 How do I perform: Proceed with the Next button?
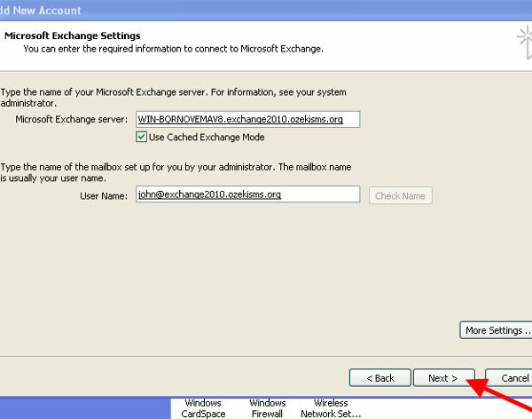[444, 378]
